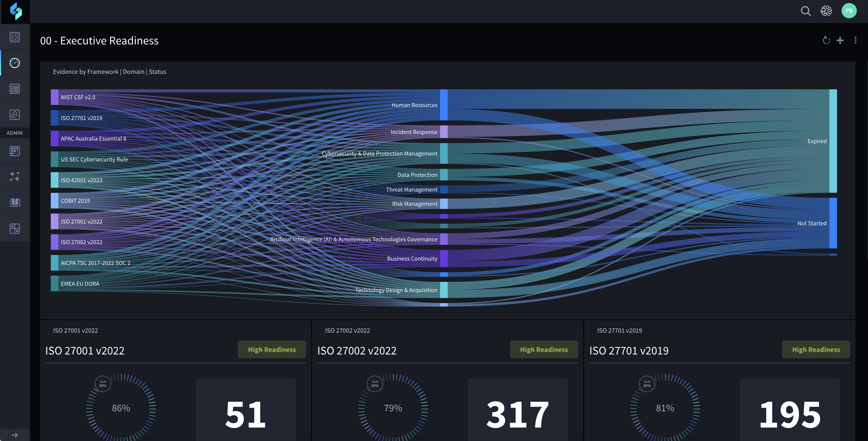This screenshot has width=868, height=441.
Task: Select the EMEA EU DORA node
Action: 55,284
